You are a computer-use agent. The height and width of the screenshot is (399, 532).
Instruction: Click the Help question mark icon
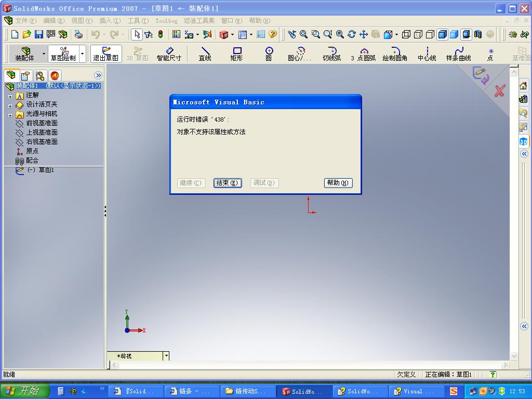click(x=272, y=34)
